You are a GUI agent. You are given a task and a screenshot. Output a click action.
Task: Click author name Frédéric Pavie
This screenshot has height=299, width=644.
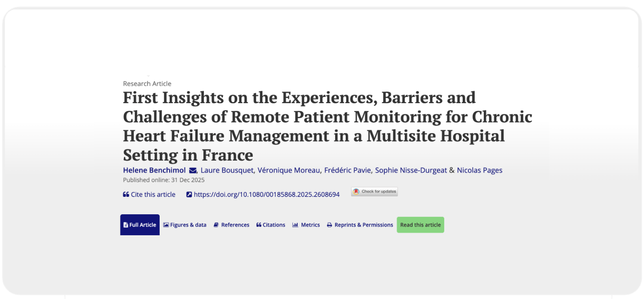click(348, 171)
